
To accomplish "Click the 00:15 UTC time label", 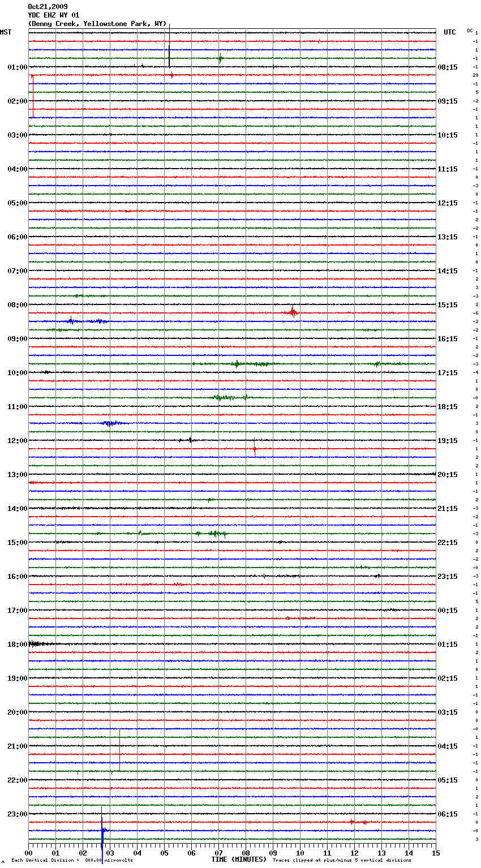I will click(x=448, y=611).
